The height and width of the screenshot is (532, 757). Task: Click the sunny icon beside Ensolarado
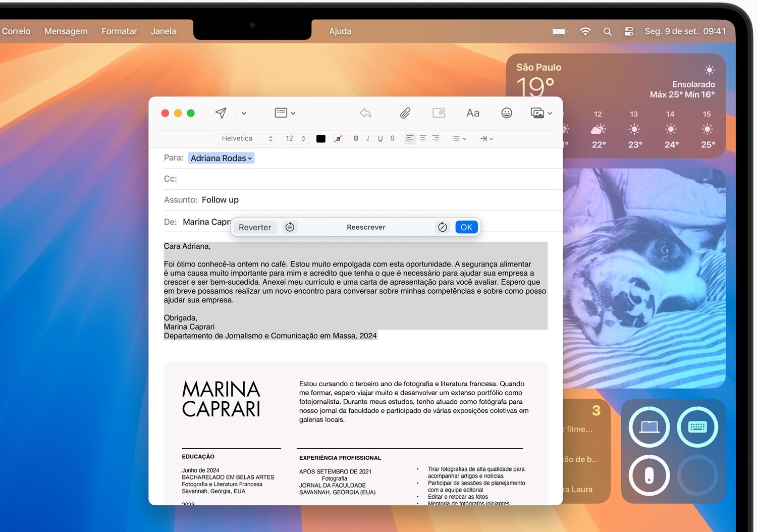coord(709,70)
